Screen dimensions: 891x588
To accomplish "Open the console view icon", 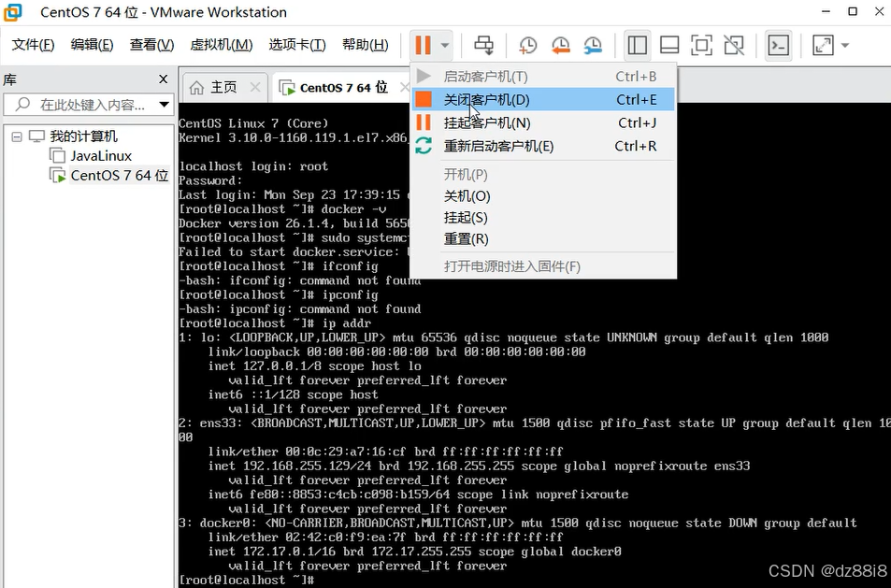I will 778,45.
